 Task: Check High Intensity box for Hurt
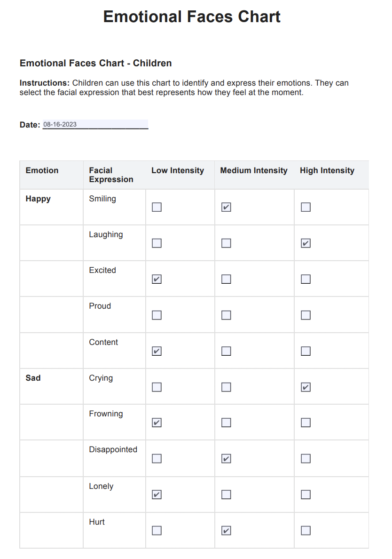[306, 531]
